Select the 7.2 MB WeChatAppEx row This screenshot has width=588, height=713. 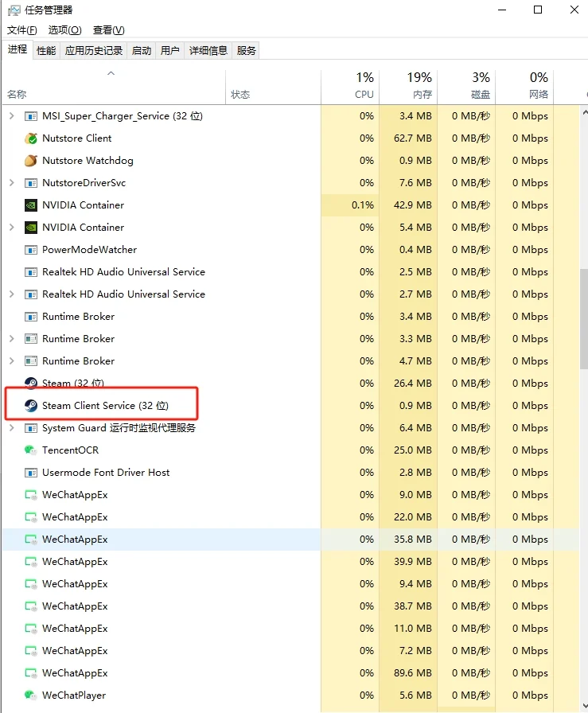291,651
